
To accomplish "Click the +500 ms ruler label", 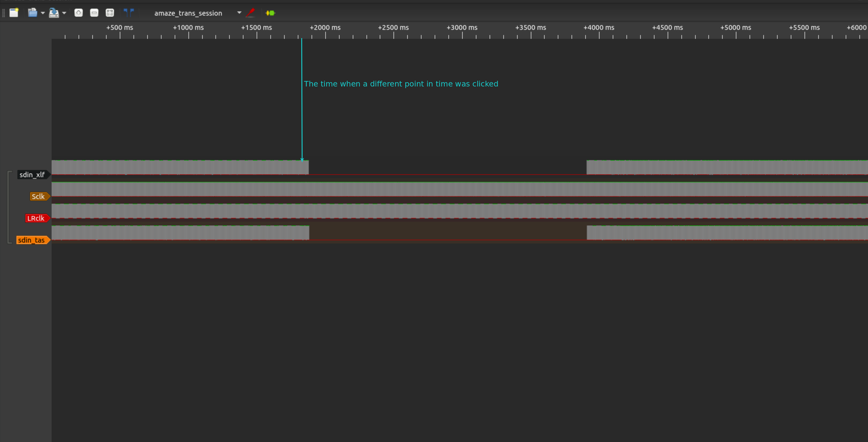I will point(120,28).
